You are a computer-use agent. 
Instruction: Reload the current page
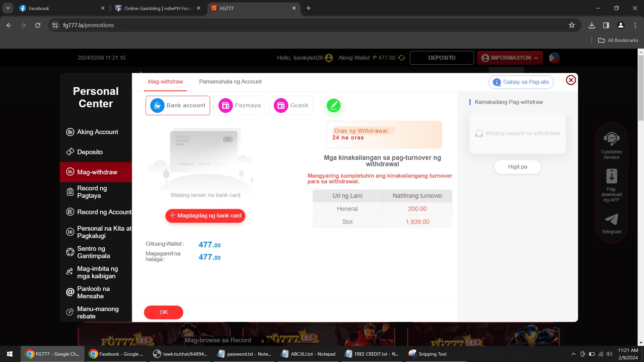pyautogui.click(x=38, y=25)
